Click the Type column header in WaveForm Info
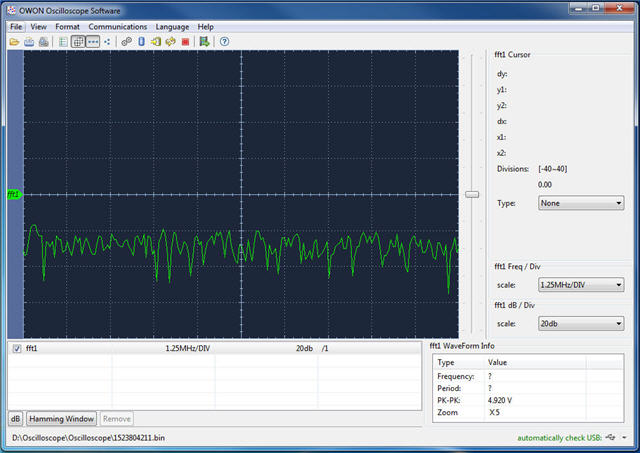This screenshot has width=640, height=453. tap(460, 362)
